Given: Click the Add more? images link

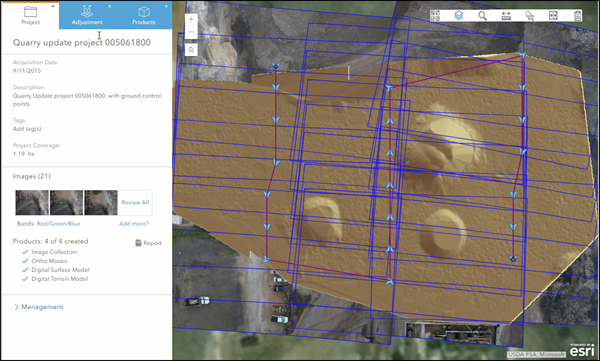Looking at the screenshot, I should click(134, 224).
